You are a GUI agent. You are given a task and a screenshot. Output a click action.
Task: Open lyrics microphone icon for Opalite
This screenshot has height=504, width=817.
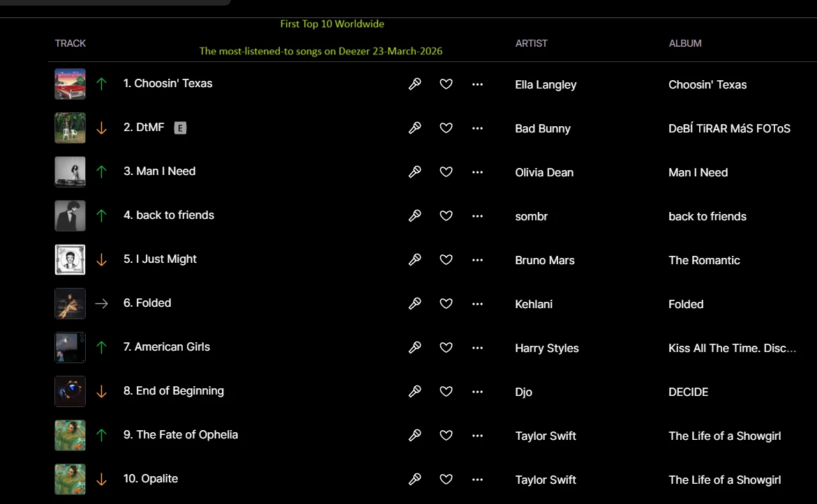[414, 479]
